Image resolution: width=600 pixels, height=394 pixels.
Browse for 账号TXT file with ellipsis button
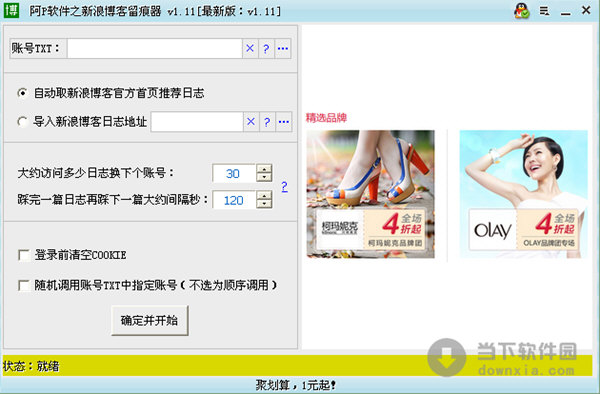tap(283, 49)
